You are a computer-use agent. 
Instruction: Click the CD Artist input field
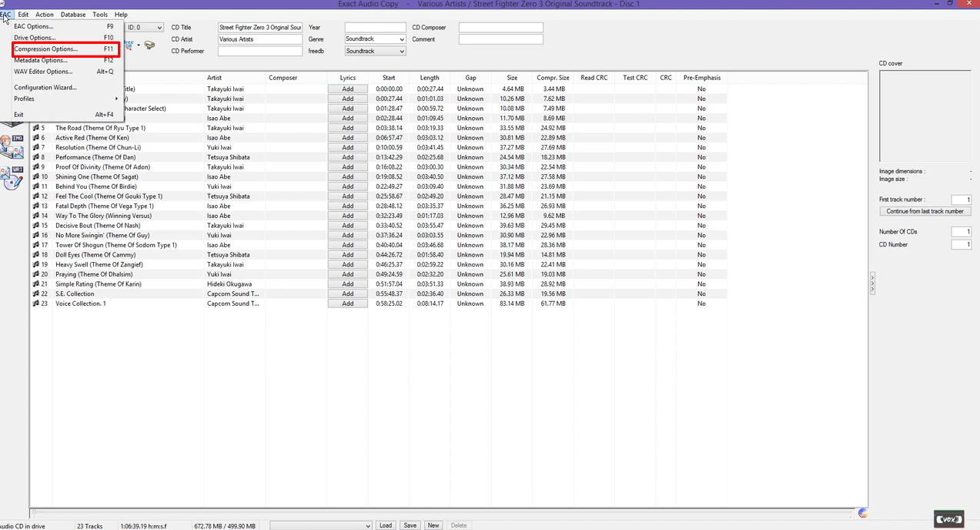coord(260,39)
